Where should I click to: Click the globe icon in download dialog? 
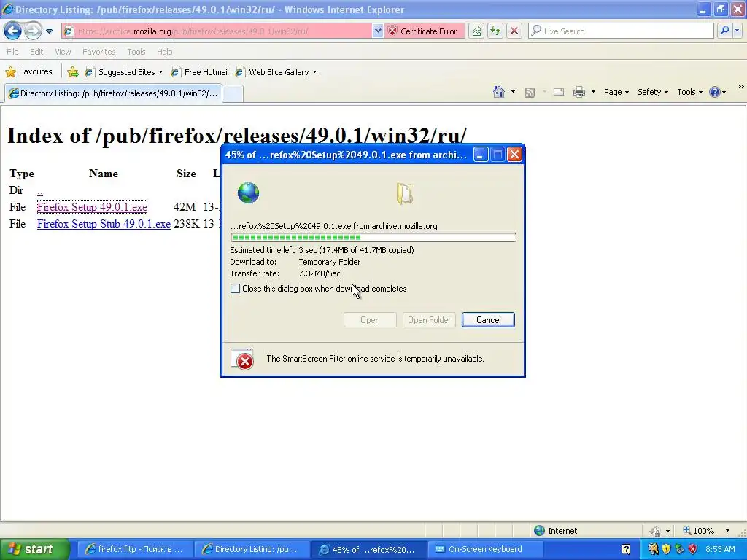(x=248, y=192)
